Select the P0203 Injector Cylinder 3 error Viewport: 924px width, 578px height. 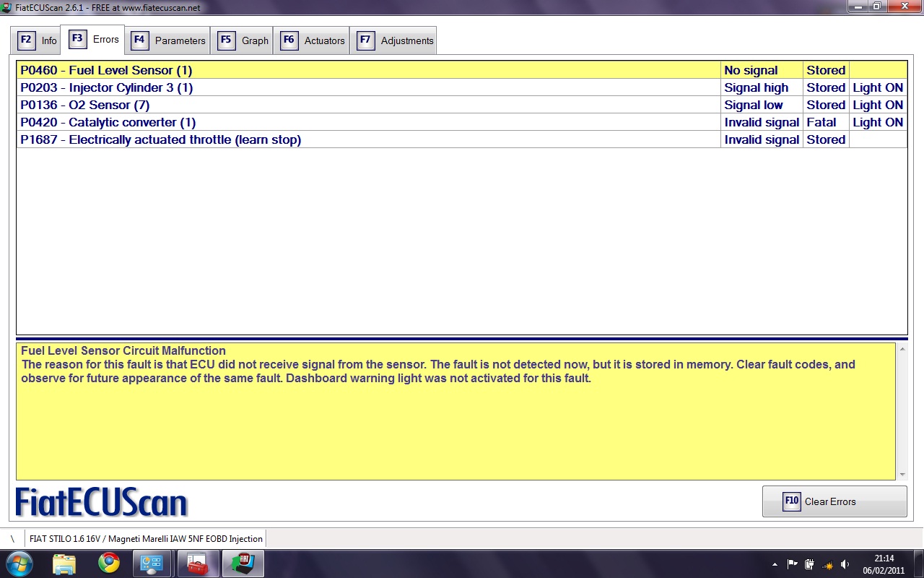[462, 87]
